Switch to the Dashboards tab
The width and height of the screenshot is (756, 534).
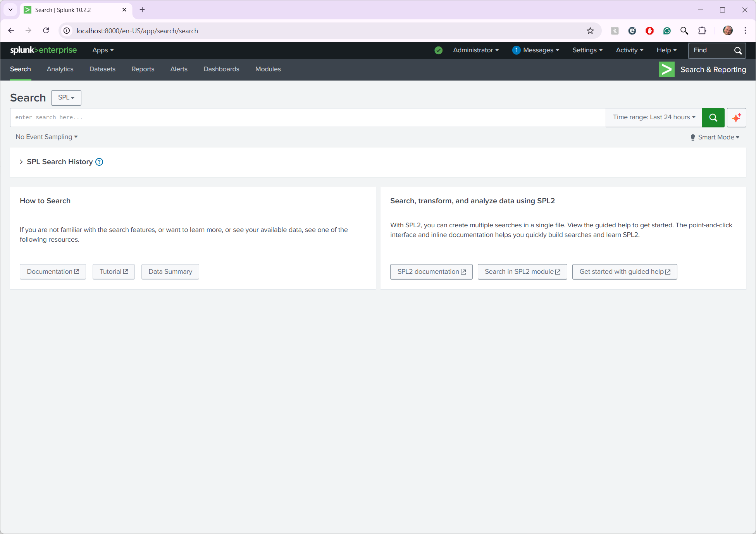tap(221, 69)
